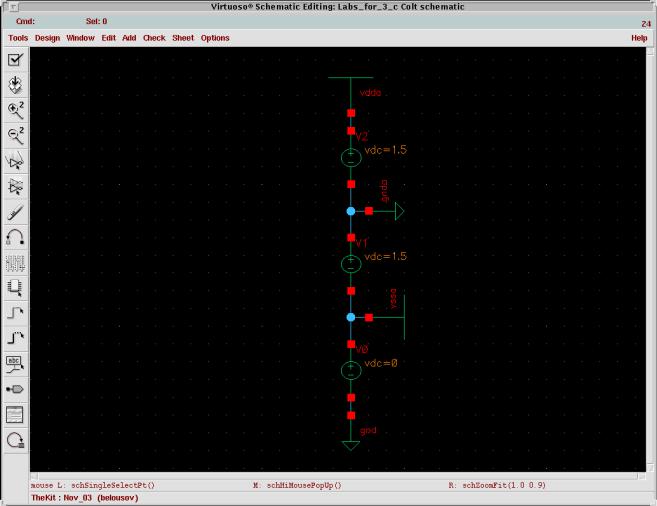Click the gnd net label
Image resolution: width=657 pixels, height=506 pixels.
(368, 431)
